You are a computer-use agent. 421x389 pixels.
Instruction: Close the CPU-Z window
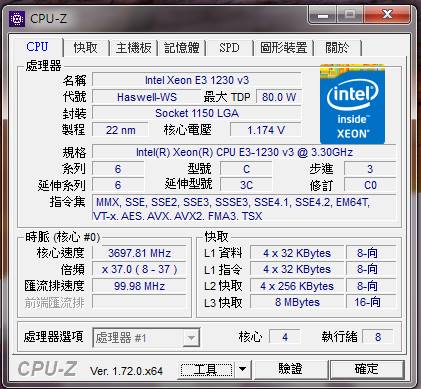[x=387, y=15]
